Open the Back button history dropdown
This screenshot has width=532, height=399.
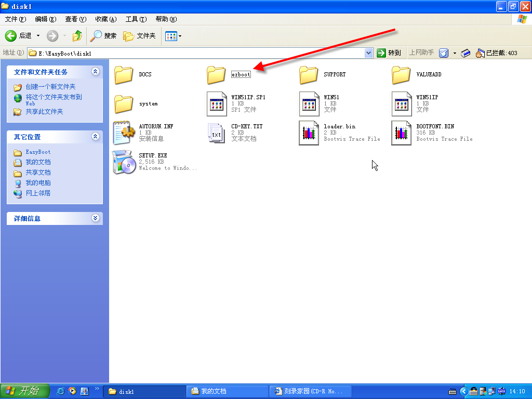38,36
